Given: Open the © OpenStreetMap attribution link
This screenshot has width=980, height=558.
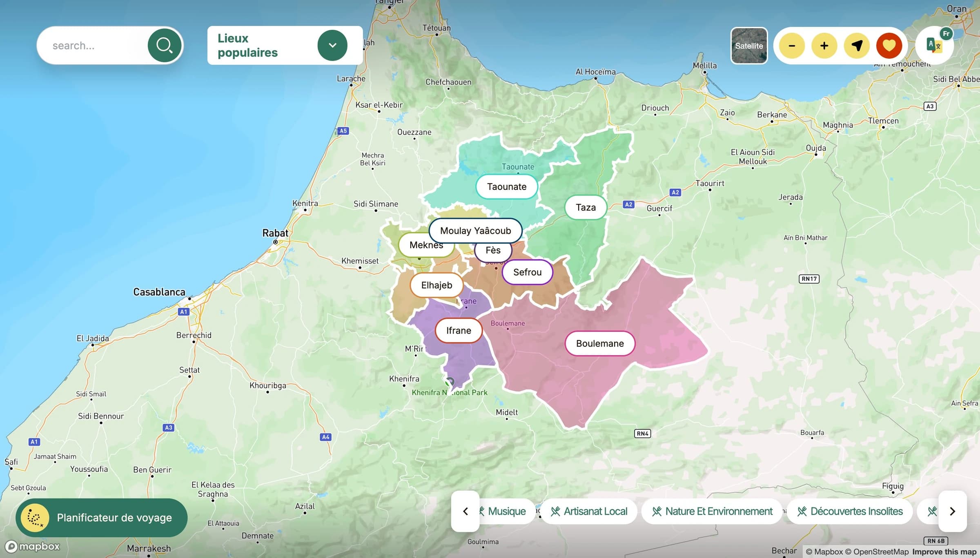Looking at the screenshot, I should (x=877, y=552).
